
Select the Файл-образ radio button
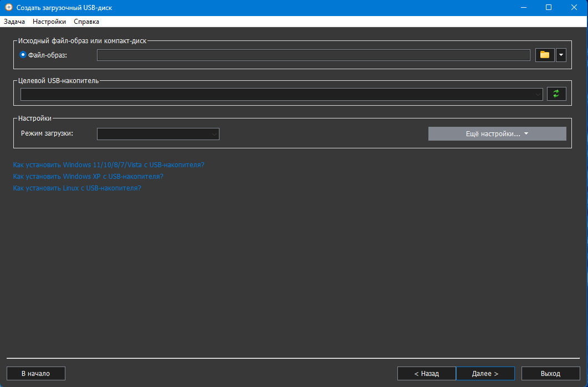pyautogui.click(x=23, y=55)
